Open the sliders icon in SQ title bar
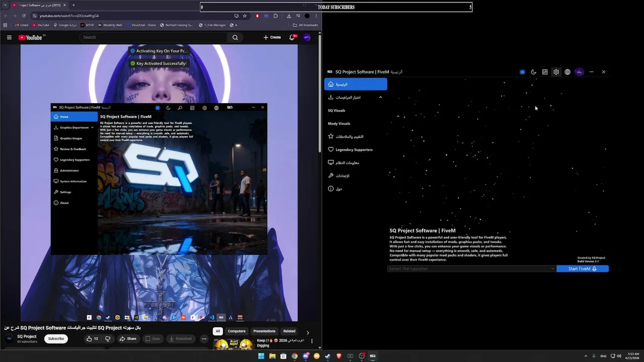644x362 pixels. (x=545, y=72)
